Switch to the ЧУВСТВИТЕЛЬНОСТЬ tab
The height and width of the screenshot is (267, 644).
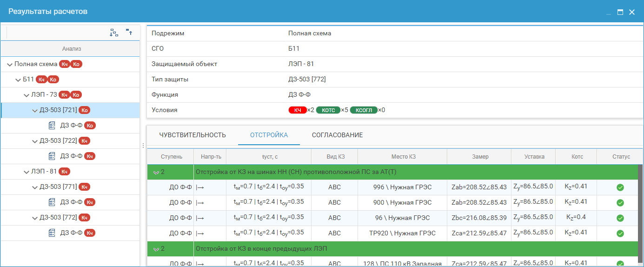click(193, 135)
